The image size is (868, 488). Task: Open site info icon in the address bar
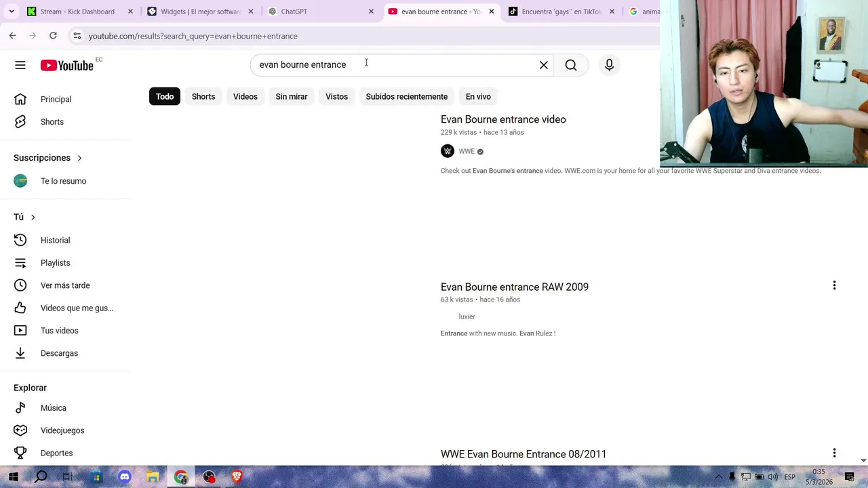(77, 36)
